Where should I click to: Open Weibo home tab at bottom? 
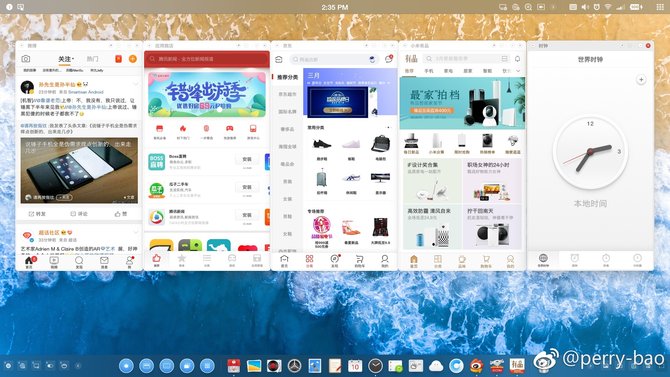click(x=29, y=262)
